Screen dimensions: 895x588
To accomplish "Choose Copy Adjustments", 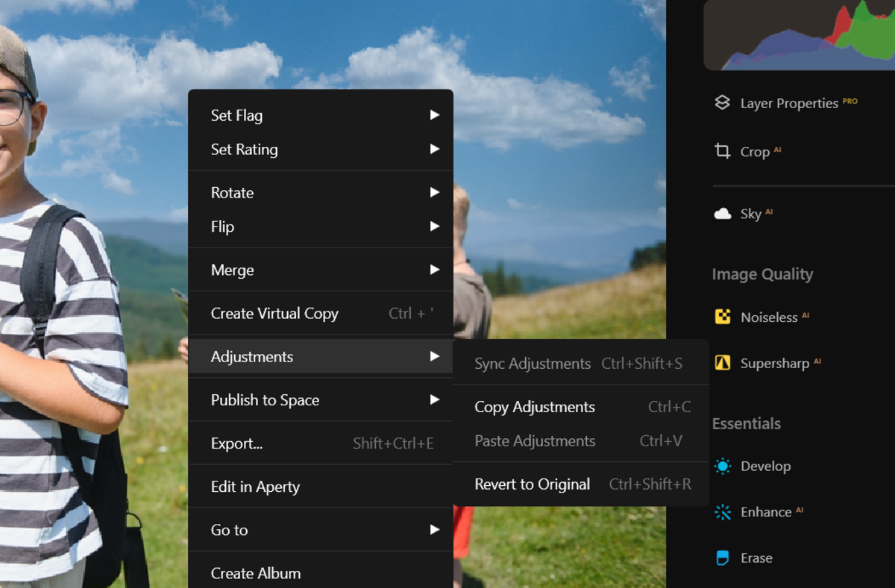I will coord(581,407).
